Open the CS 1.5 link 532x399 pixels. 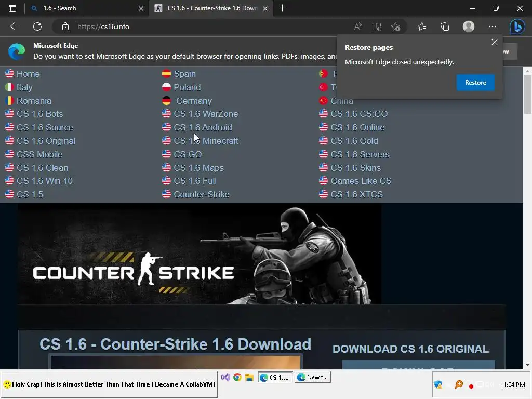pos(30,194)
